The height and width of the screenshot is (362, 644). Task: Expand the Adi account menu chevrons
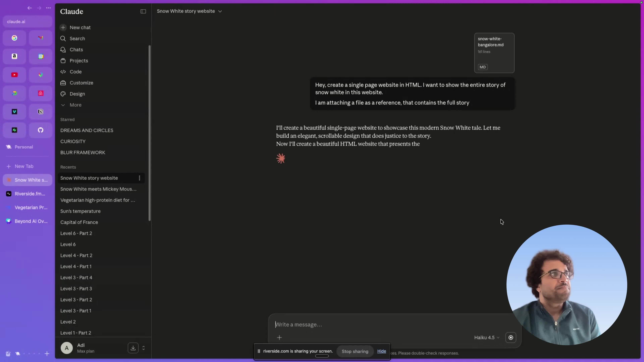pyautogui.click(x=144, y=348)
